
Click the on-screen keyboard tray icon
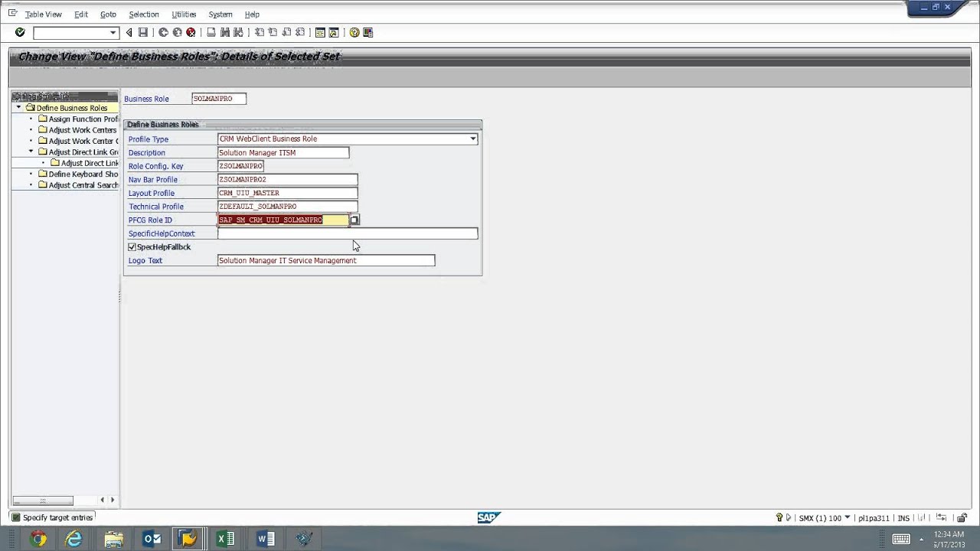(901, 539)
